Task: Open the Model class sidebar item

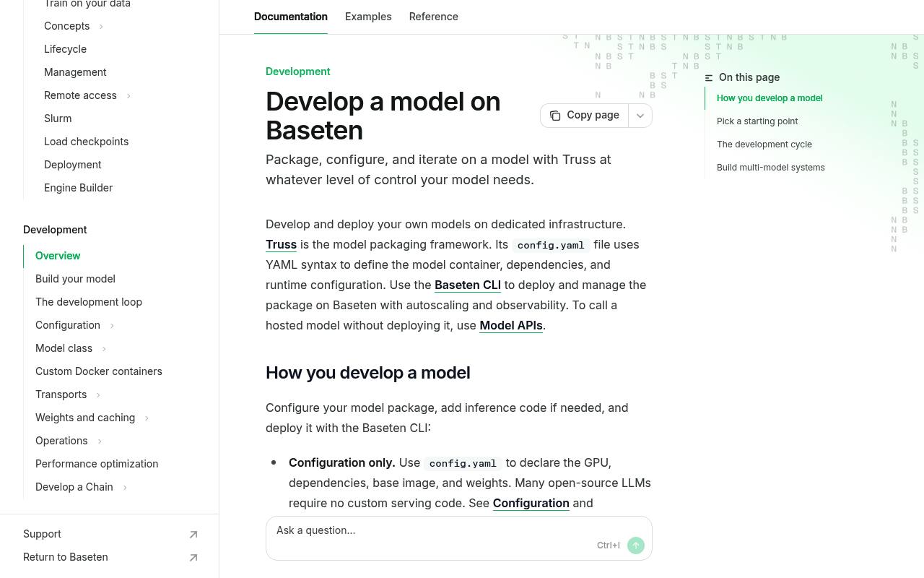Action: tap(64, 348)
